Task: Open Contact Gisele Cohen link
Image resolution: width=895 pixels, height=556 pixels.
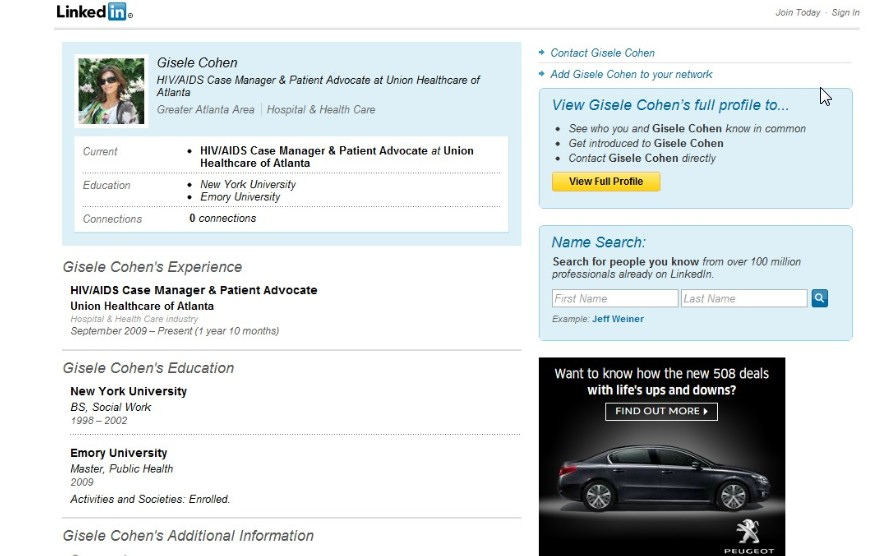Action: (602, 53)
